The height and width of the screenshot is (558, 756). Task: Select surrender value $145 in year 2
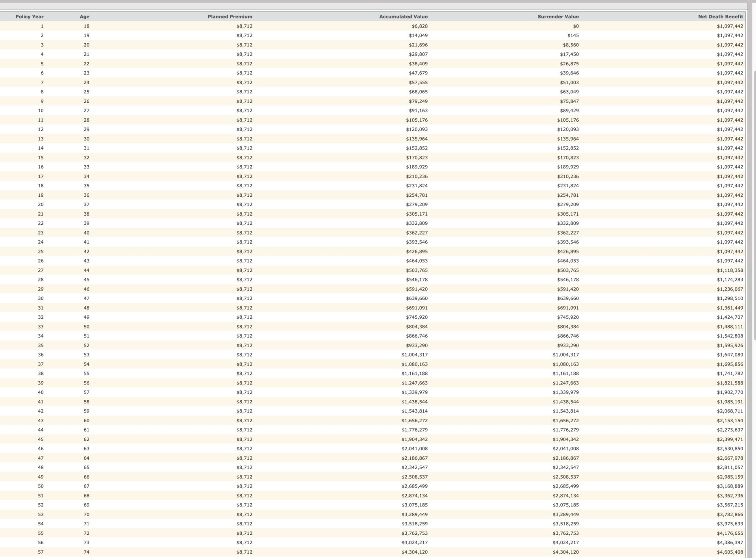click(x=573, y=35)
